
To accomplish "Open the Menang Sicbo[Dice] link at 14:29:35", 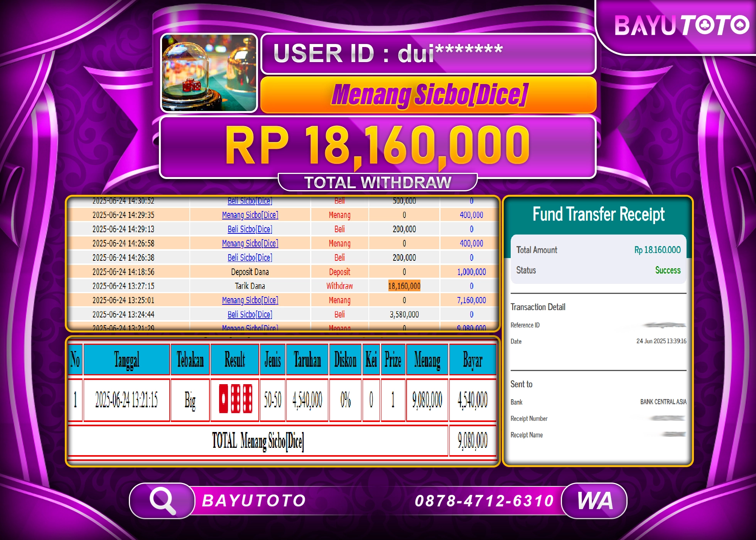I will point(250,215).
